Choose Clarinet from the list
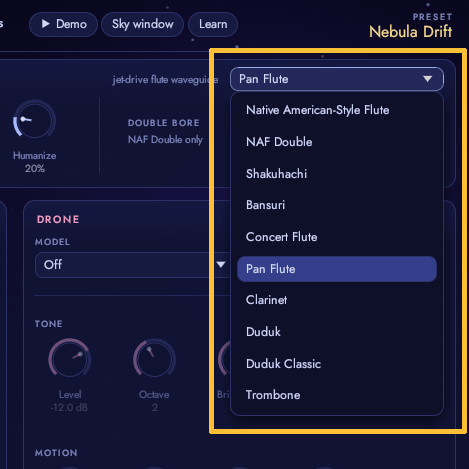 [337, 300]
